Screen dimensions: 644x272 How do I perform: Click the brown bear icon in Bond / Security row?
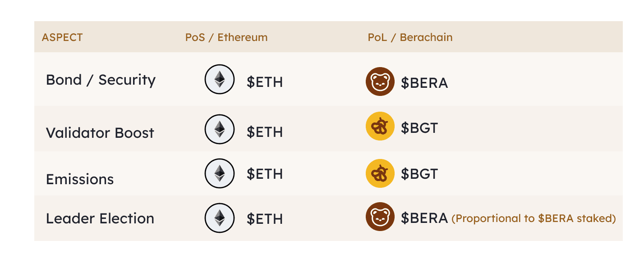point(380,82)
